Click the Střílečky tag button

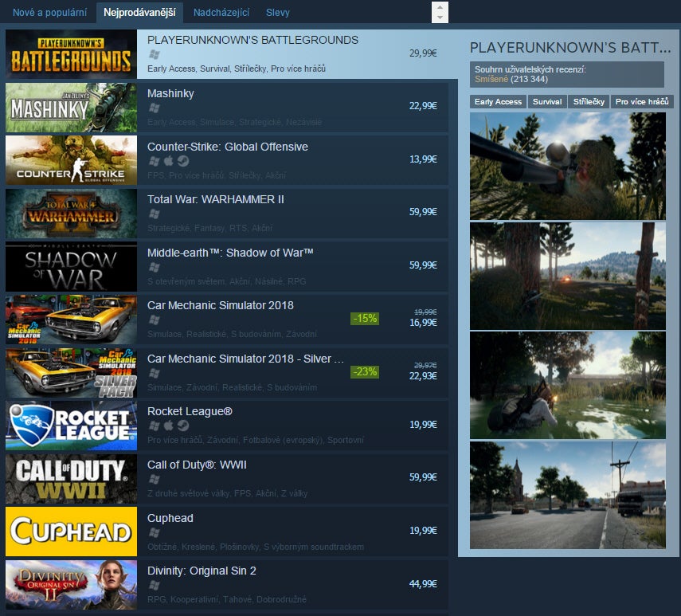[x=589, y=102]
